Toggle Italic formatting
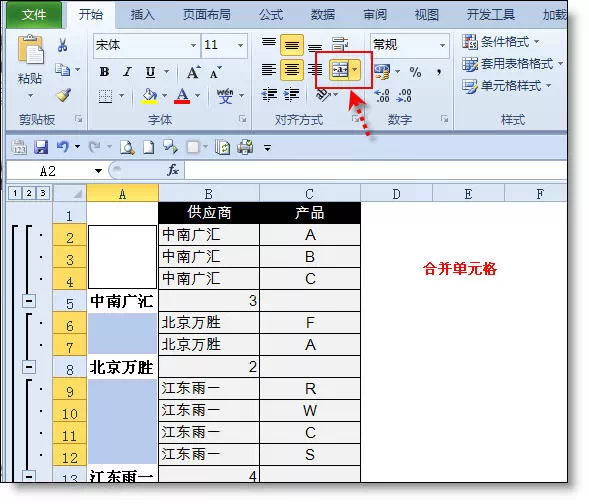This screenshot has width=589, height=504. coord(128,72)
